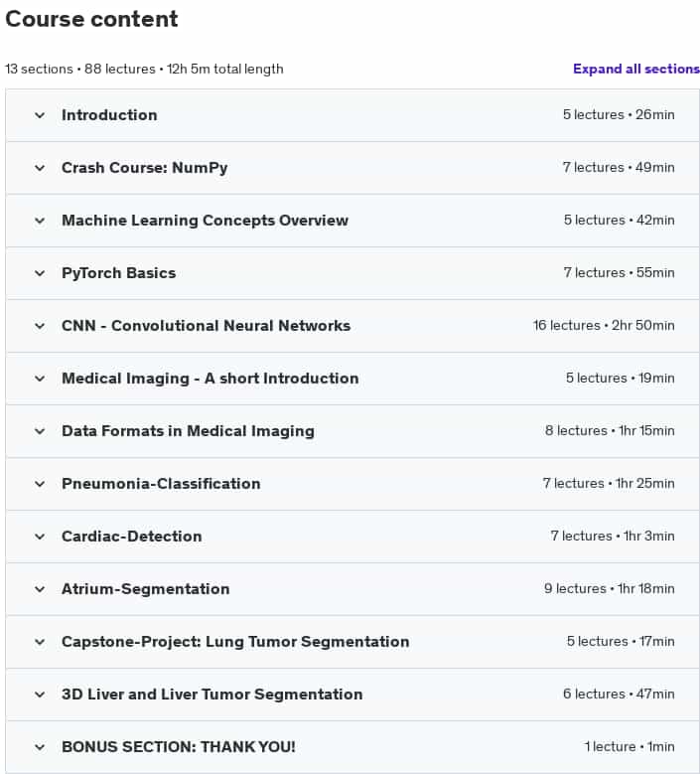This screenshot has height=774, width=700.
Task: Expand 3D Liver and Liver Tumor chevron
Action: pos(40,695)
